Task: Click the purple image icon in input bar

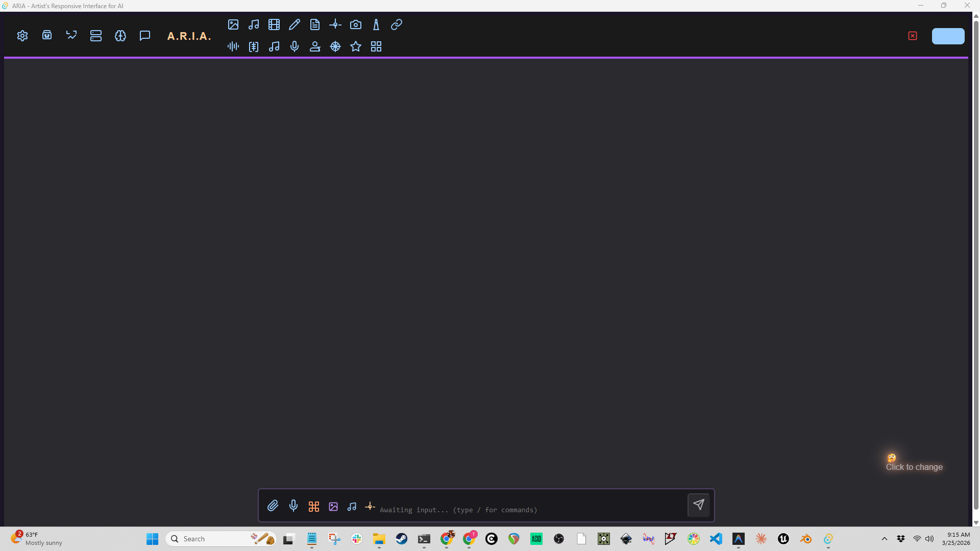Action: point(333,506)
